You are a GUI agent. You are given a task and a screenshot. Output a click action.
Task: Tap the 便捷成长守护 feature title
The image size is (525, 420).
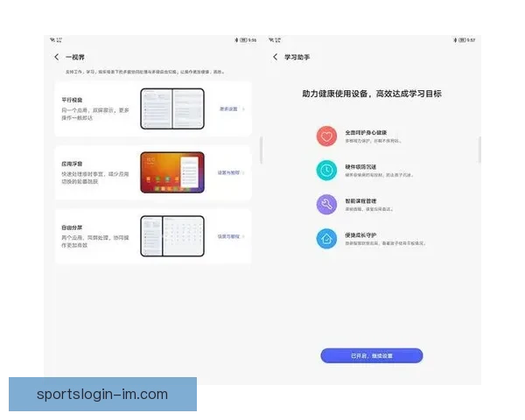click(x=360, y=234)
